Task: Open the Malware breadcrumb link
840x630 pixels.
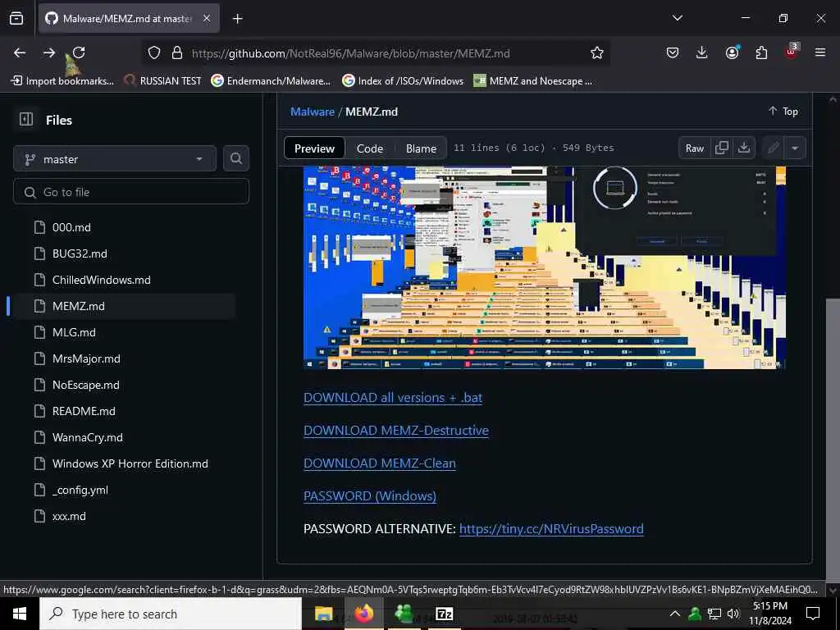Action: (x=313, y=112)
